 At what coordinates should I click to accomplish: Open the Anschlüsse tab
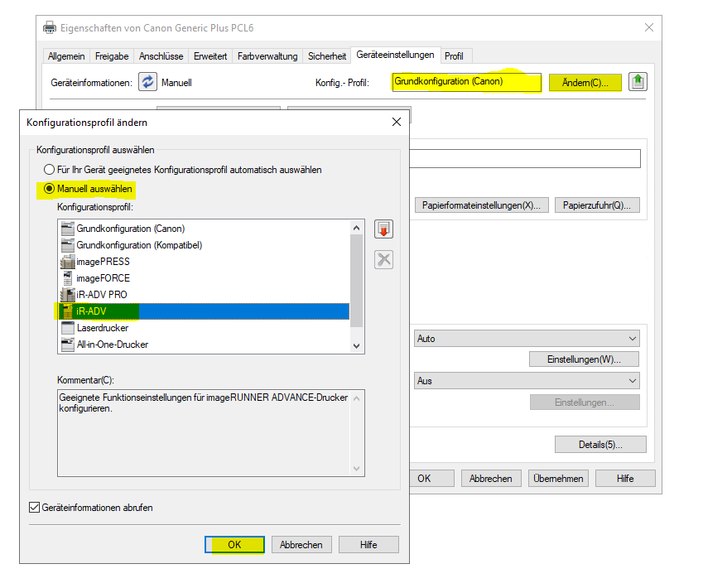(x=161, y=56)
